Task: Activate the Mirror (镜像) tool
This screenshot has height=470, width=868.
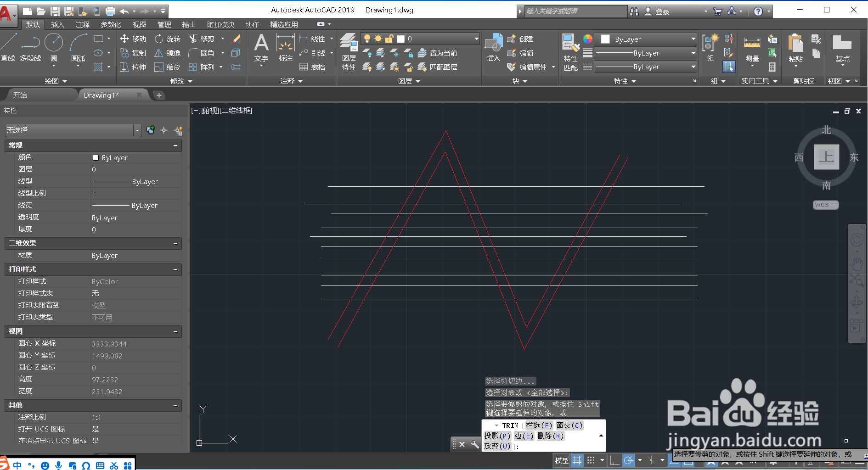Action: tap(168, 53)
